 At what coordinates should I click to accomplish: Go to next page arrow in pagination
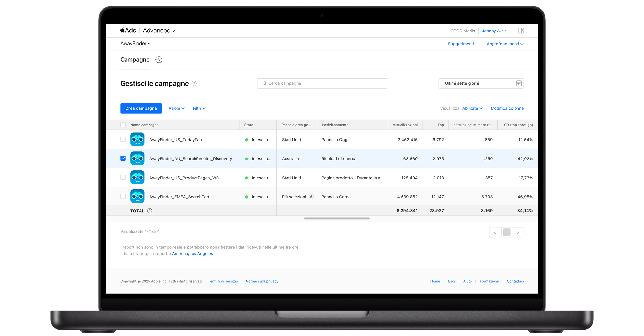point(518,232)
